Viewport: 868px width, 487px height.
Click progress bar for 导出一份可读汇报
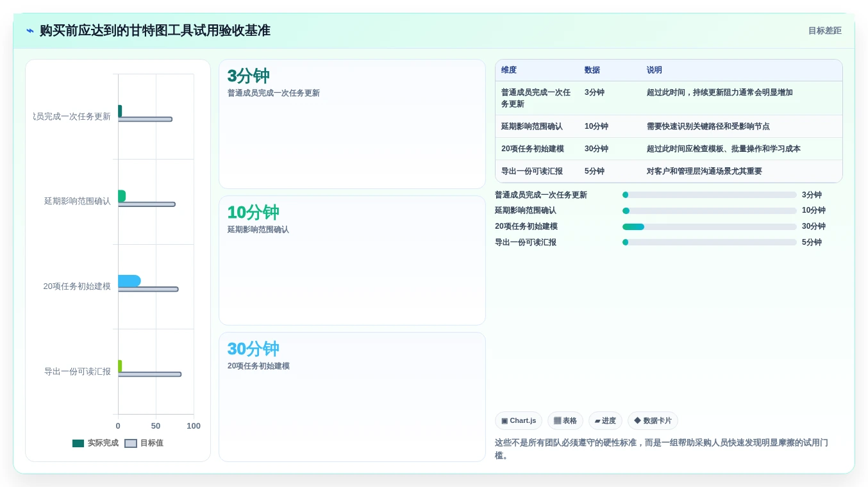pyautogui.click(x=710, y=242)
